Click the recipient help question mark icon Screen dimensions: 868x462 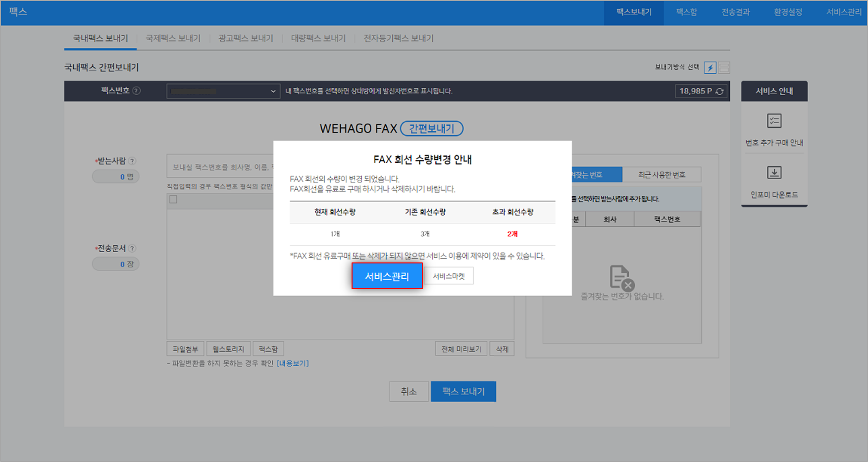(x=132, y=161)
